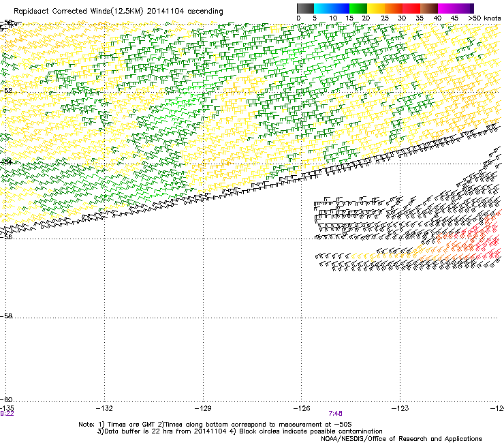Image resolution: width=504 pixels, height=443 pixels.
Task: Click the date text '20141104 ascending'
Action: 185,12
